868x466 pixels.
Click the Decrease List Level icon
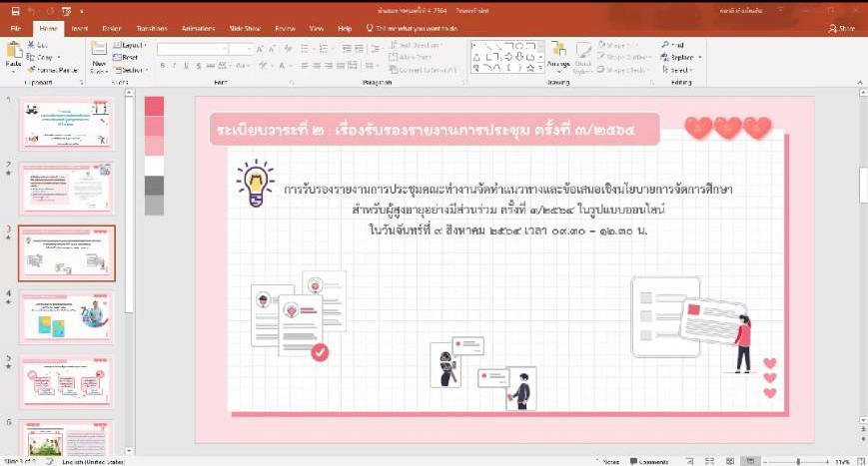347,49
